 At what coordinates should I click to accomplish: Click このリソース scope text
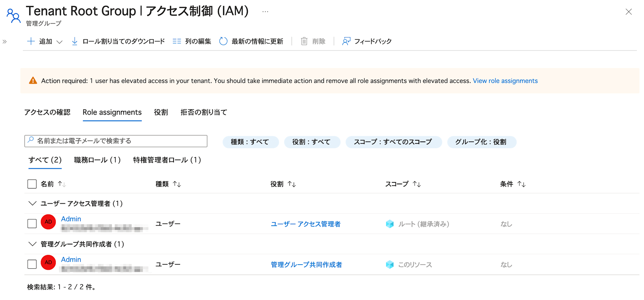tap(415, 264)
